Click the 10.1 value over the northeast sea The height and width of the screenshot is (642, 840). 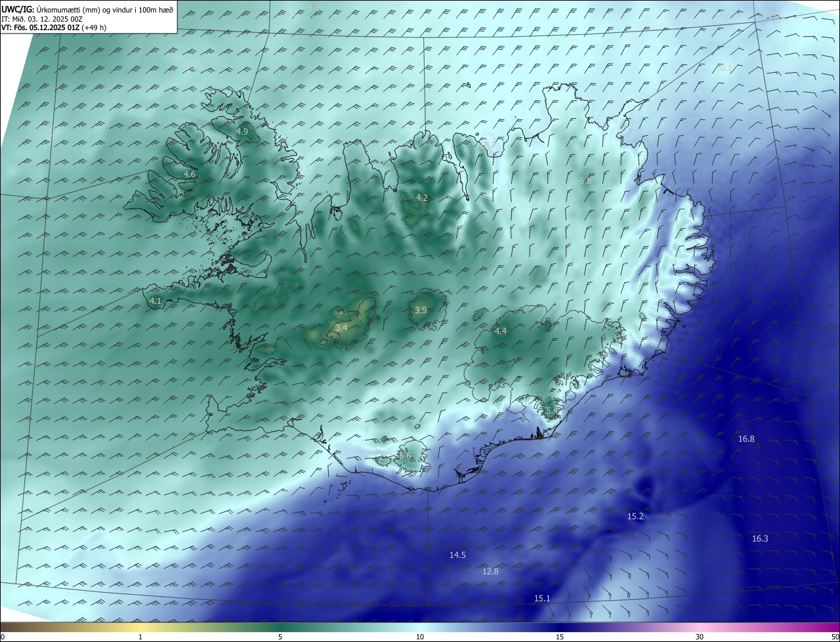723,68
